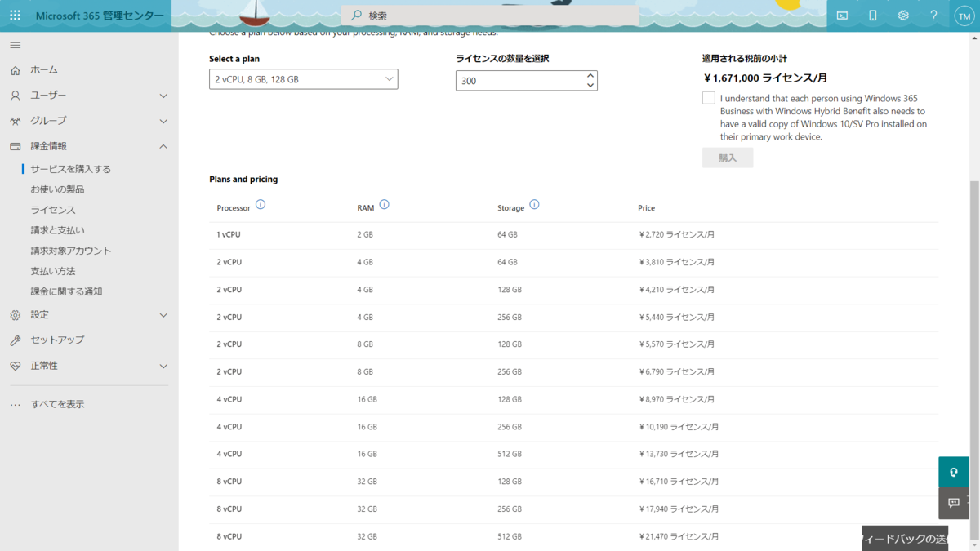Viewport: 980px width, 551px height.
Task: Click the mobile app icon in header
Action: coord(872,16)
